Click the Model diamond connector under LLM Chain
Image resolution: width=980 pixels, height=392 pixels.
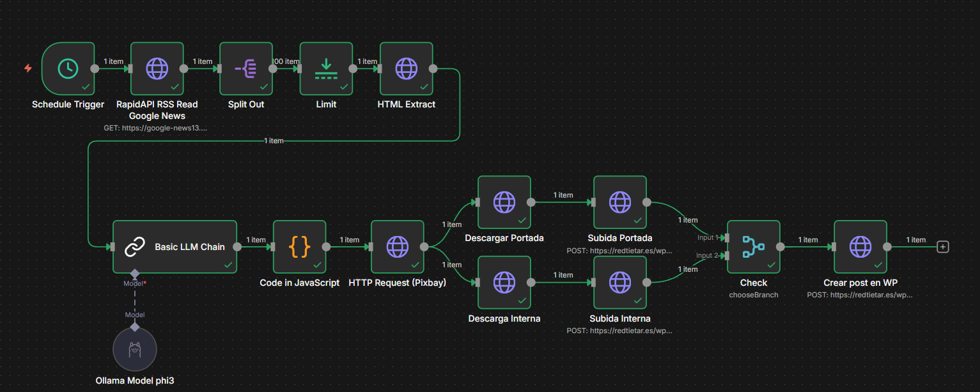135,274
